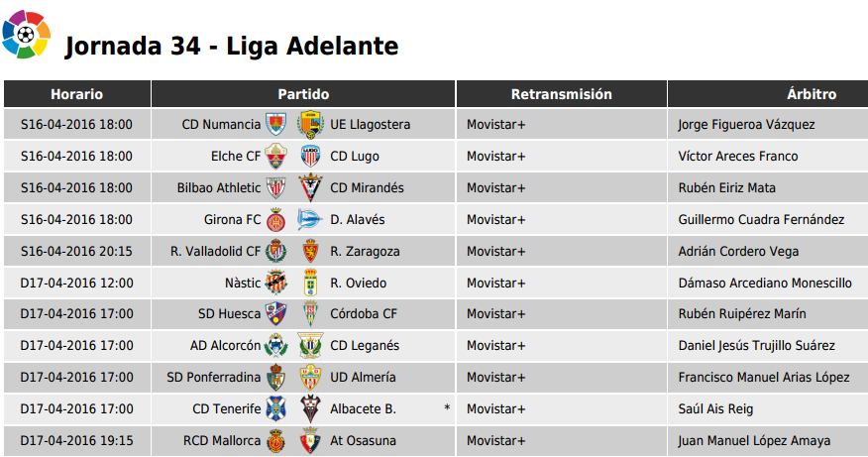Click the Córdoba CF team name
Screen dimensions: 868x457
(x=364, y=314)
